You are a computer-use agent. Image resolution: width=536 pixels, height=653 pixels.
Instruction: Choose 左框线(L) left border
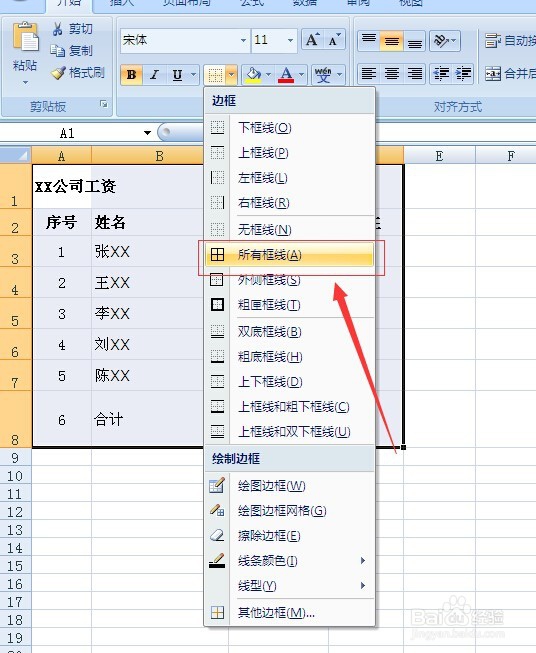[x=290, y=178]
